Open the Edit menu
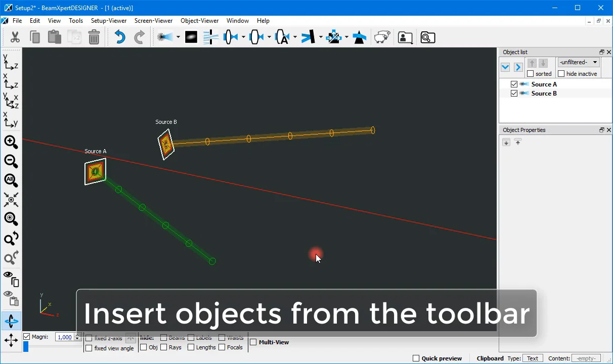613x364 pixels. (x=35, y=21)
